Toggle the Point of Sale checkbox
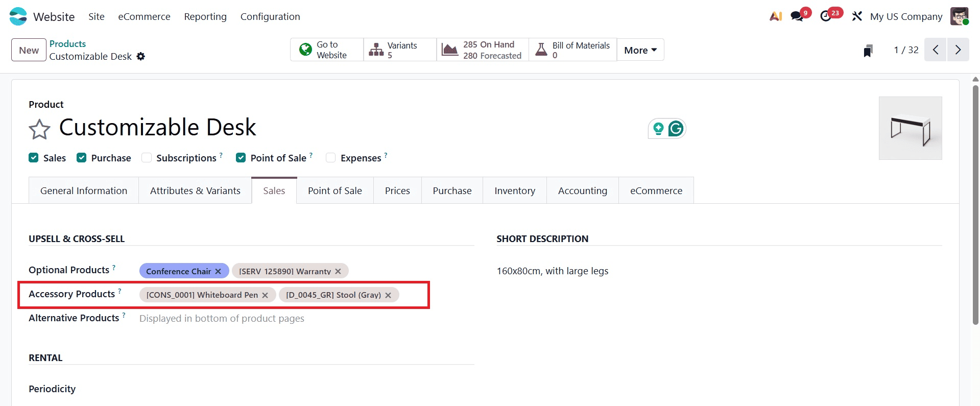This screenshot has width=980, height=406. [x=241, y=158]
